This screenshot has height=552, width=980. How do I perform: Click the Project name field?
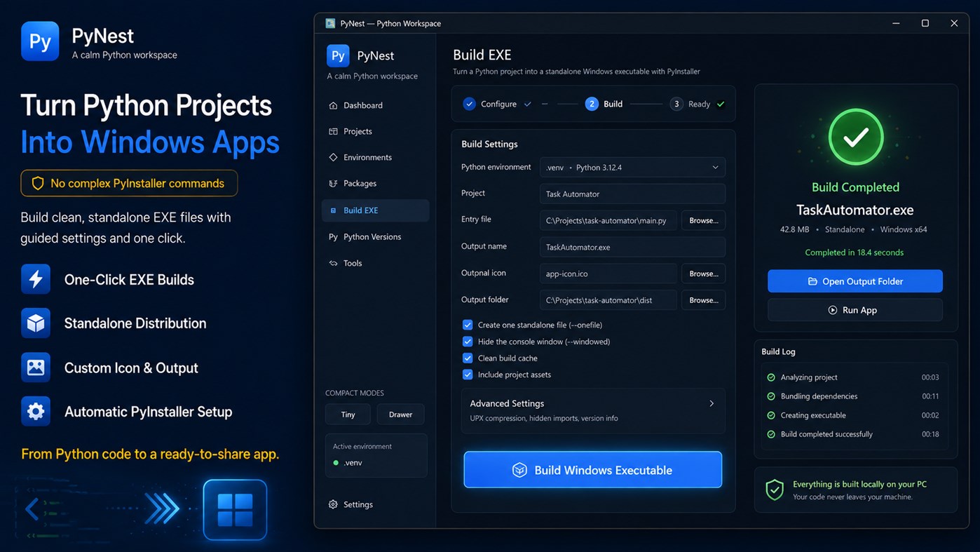pyautogui.click(x=632, y=194)
